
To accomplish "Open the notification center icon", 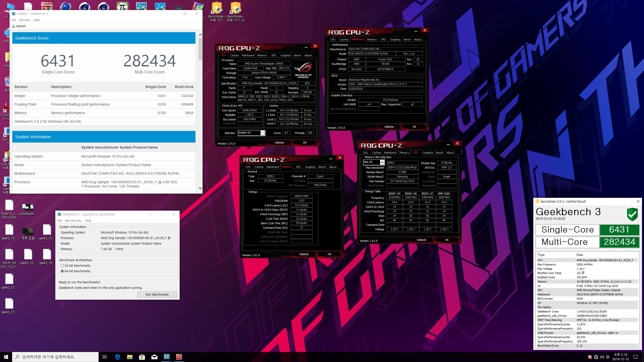I will (636, 357).
